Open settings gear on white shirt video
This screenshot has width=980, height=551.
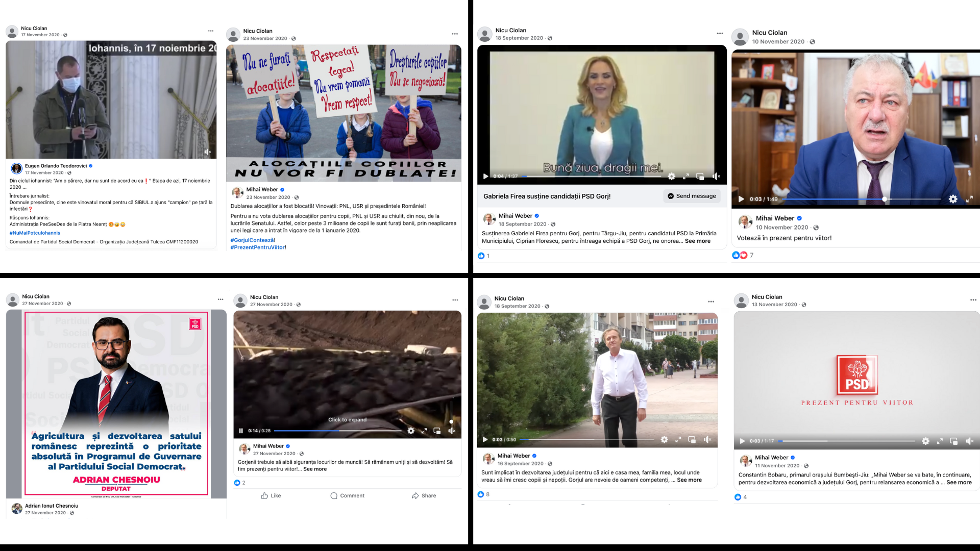pos(664,439)
